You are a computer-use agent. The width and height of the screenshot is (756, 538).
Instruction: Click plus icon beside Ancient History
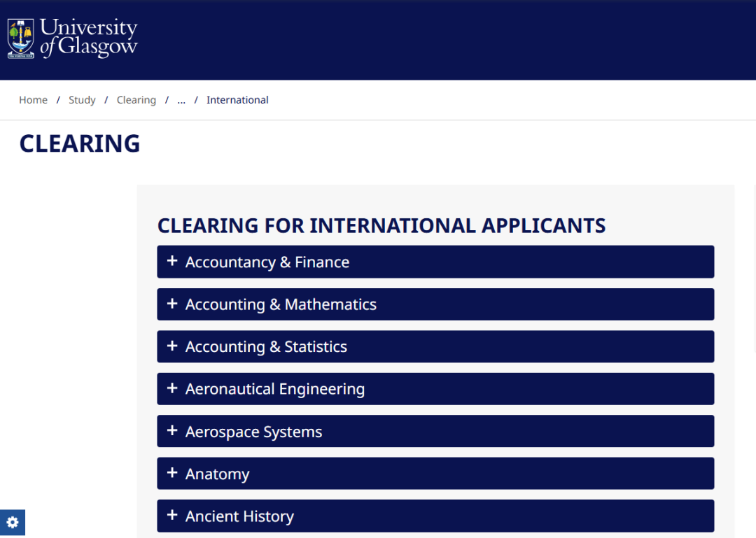(x=172, y=516)
